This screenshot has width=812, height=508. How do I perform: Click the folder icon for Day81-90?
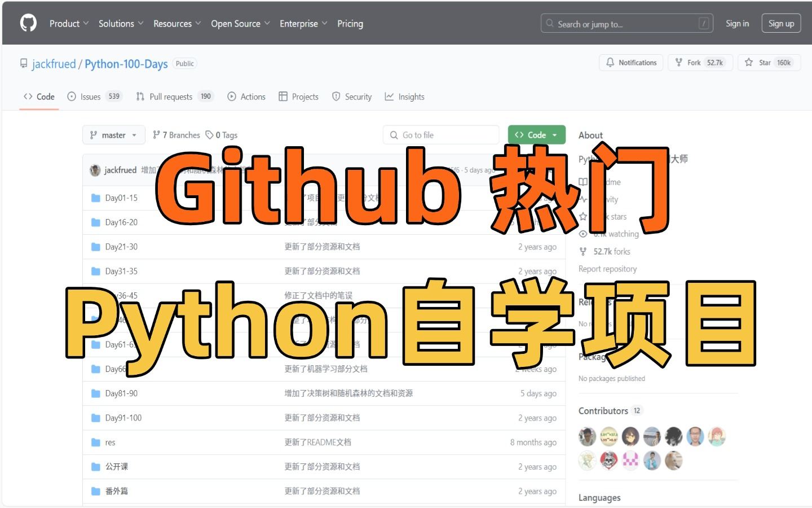tap(96, 393)
